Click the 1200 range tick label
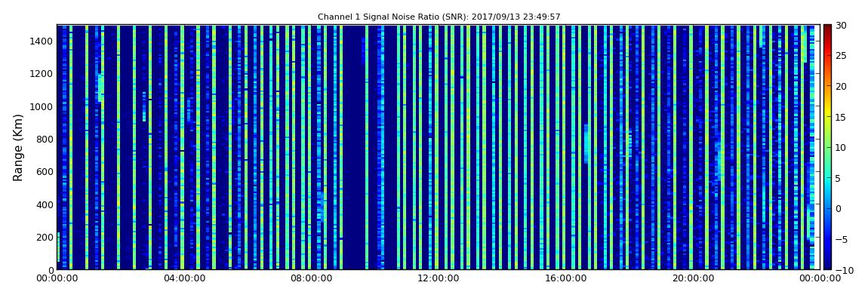 [42, 74]
